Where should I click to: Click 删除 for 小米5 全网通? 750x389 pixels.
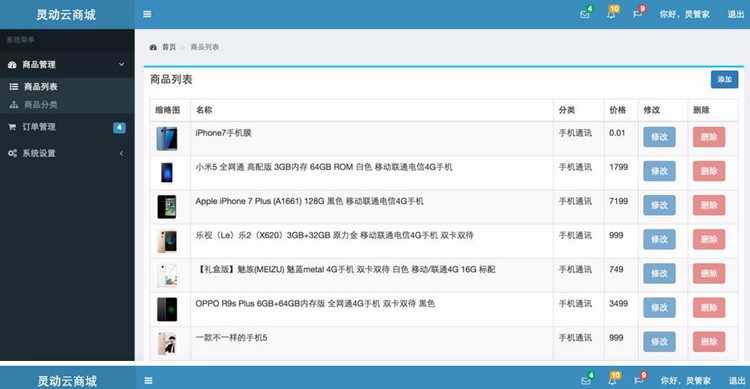pyautogui.click(x=709, y=171)
